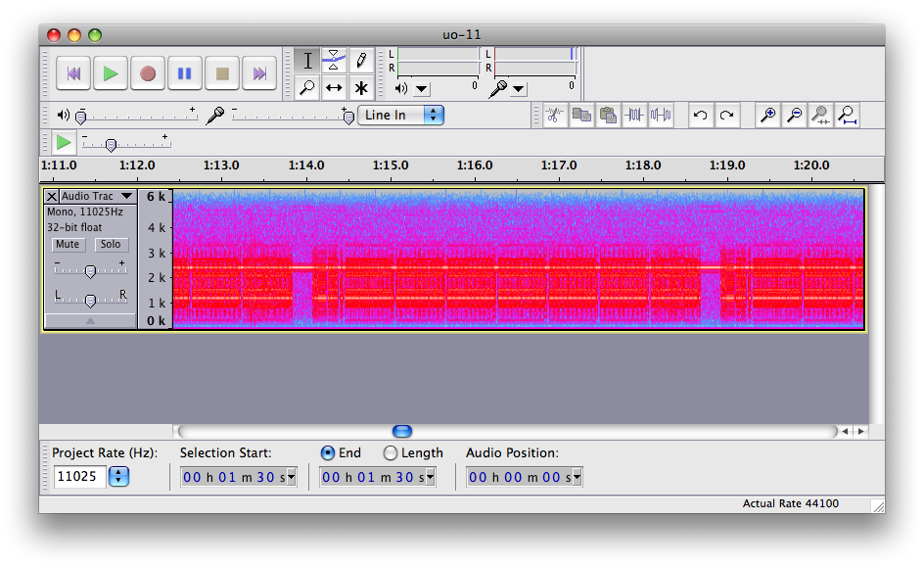The image size is (924, 567).
Task: Click the Project Rate 11025 field
Action: pos(79,476)
